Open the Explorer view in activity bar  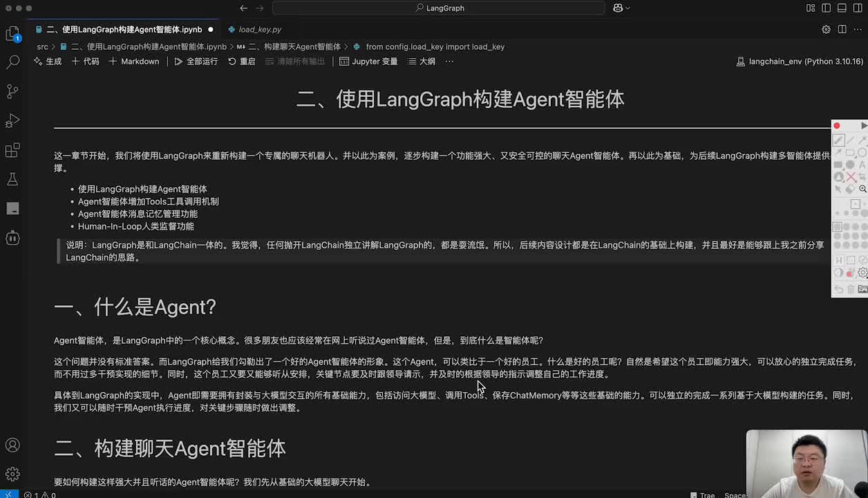tap(12, 33)
